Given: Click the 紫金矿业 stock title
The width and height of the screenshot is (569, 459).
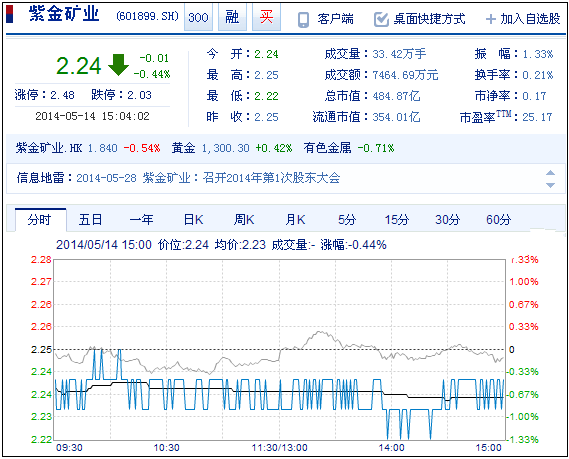Looking at the screenshot, I should [64, 15].
